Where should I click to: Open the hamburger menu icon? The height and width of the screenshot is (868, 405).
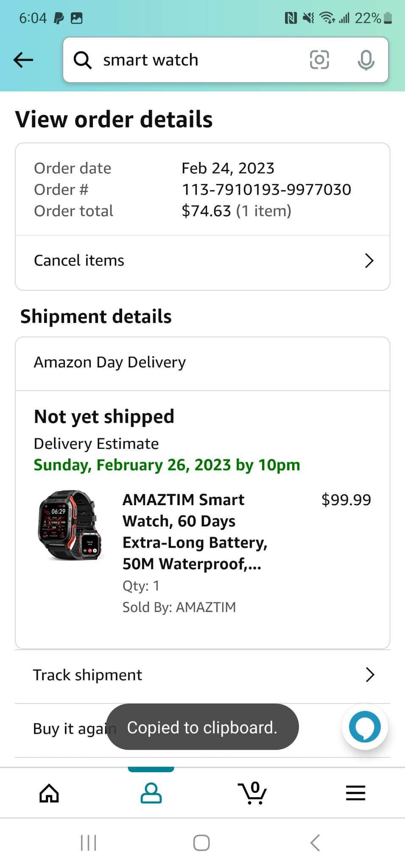355,793
